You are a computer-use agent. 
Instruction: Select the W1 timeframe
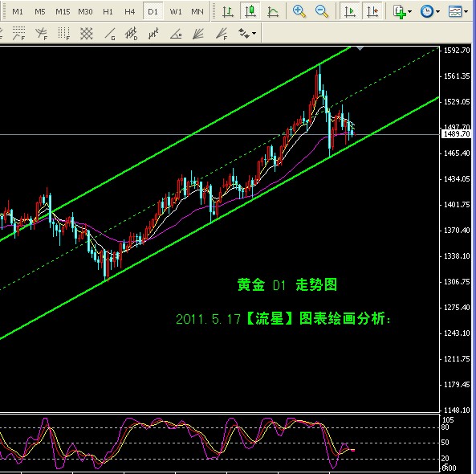coord(176,11)
